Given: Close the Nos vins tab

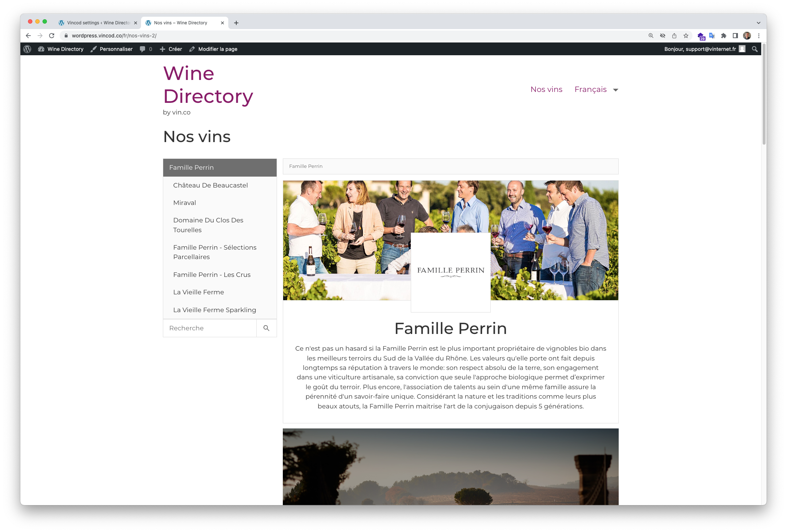Looking at the screenshot, I should [x=222, y=23].
